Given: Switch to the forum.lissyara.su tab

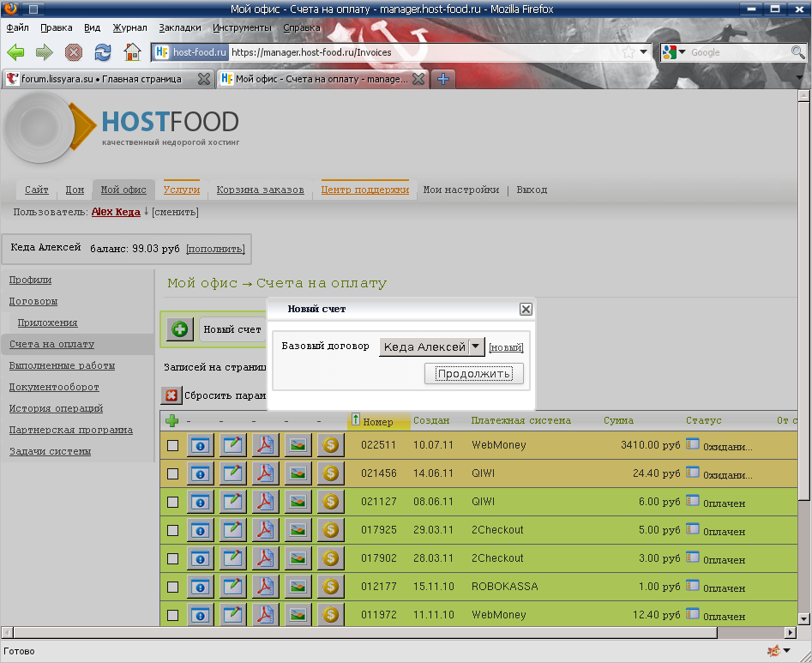Looking at the screenshot, I should coord(101,79).
